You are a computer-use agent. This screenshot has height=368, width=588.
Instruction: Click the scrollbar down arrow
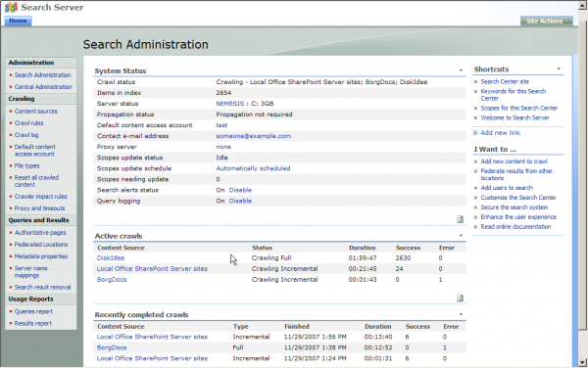click(582, 362)
